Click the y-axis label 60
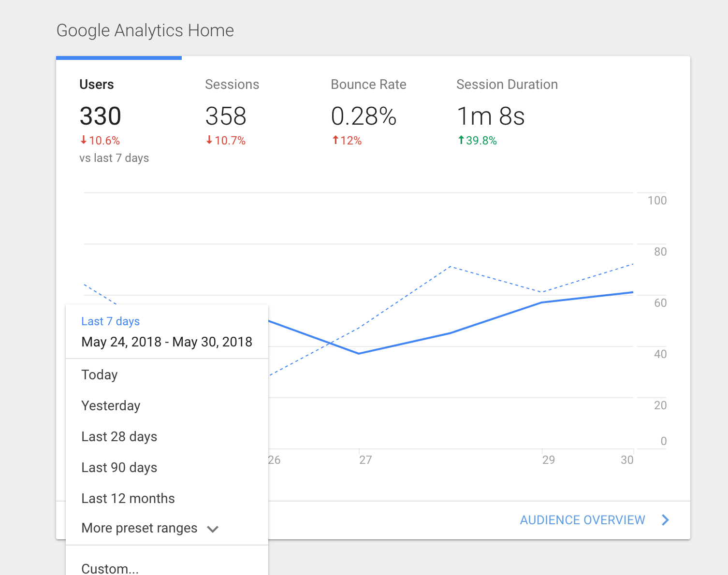728x575 pixels. point(660,303)
